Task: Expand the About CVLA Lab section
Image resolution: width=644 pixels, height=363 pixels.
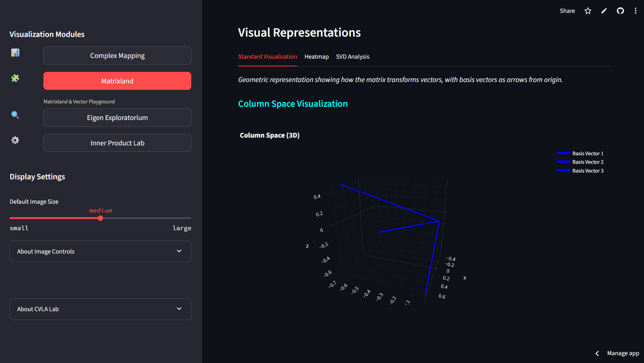Action: coord(100,309)
